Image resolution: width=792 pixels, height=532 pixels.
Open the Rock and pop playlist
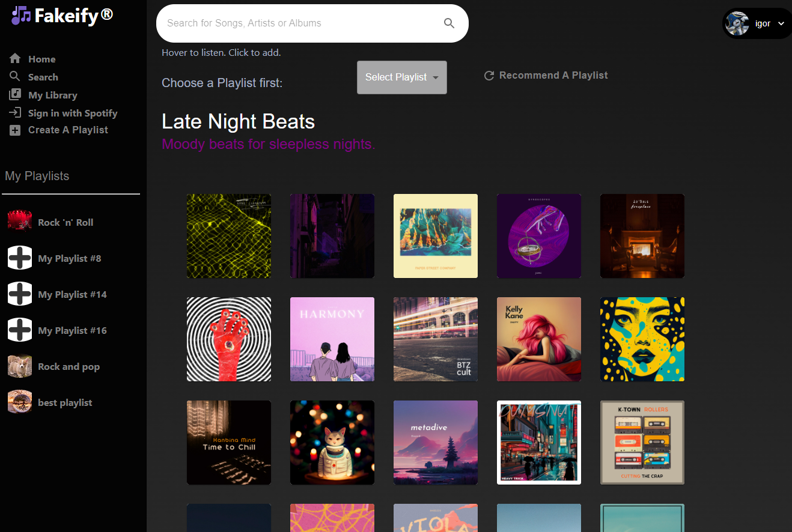tap(69, 366)
